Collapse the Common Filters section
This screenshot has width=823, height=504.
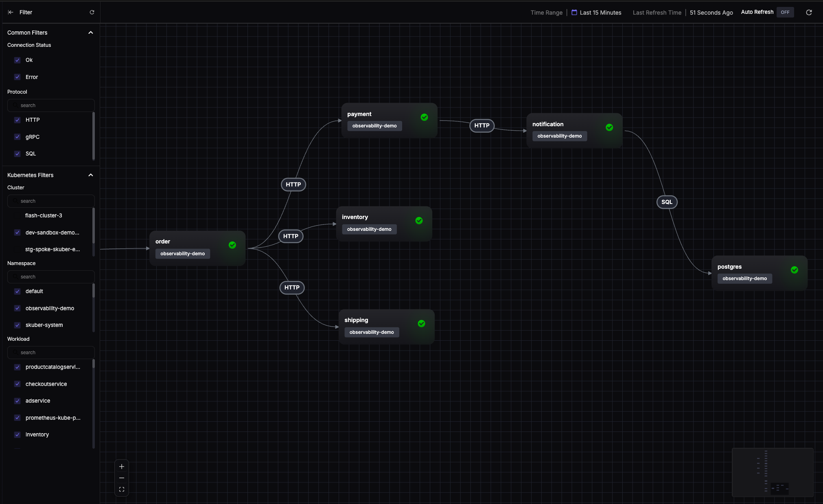click(90, 33)
